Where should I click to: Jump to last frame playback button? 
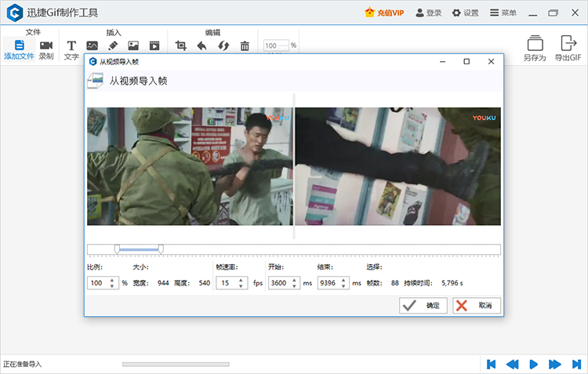tap(576, 365)
